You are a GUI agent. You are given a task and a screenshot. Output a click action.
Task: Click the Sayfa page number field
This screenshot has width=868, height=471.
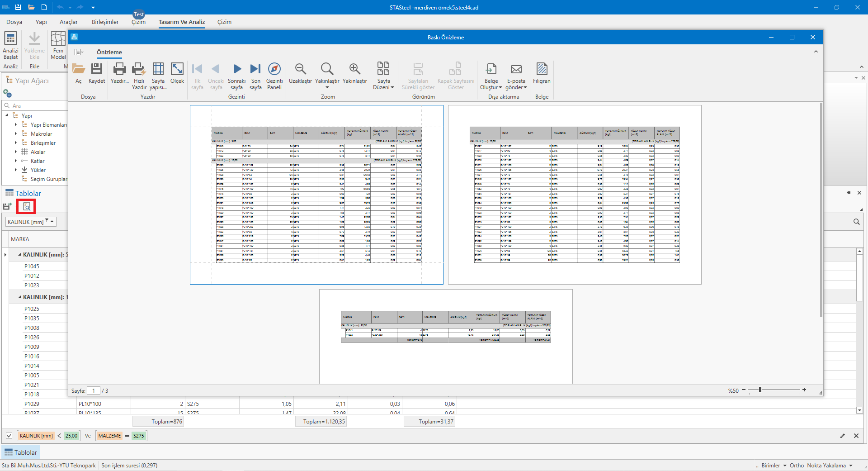coord(93,390)
